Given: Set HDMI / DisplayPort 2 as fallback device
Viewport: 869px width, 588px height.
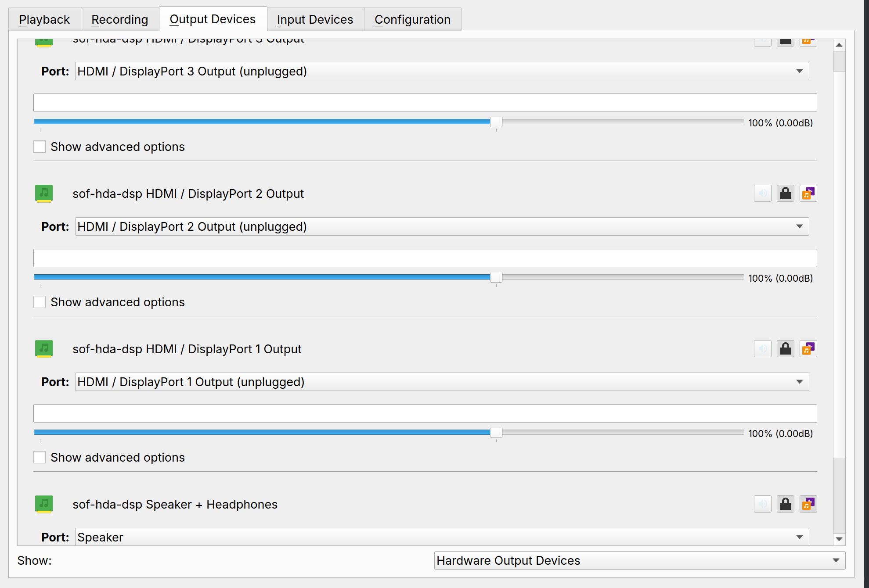Looking at the screenshot, I should (x=808, y=194).
